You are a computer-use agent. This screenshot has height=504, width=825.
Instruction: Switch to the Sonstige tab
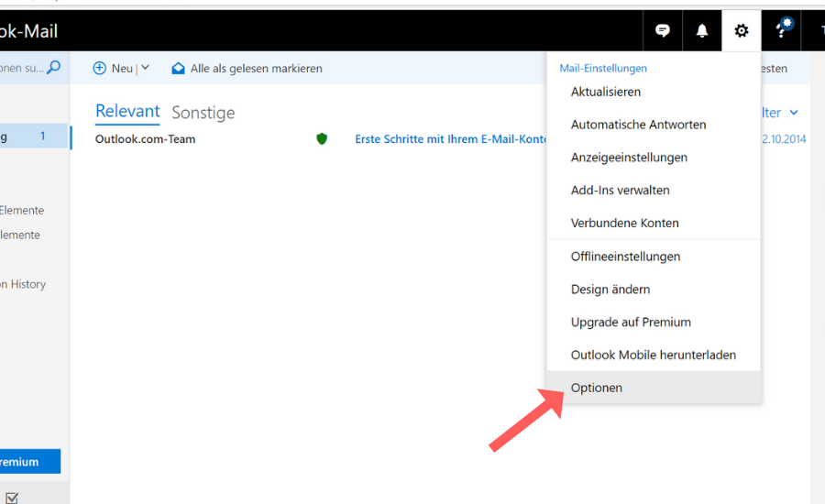[203, 113]
